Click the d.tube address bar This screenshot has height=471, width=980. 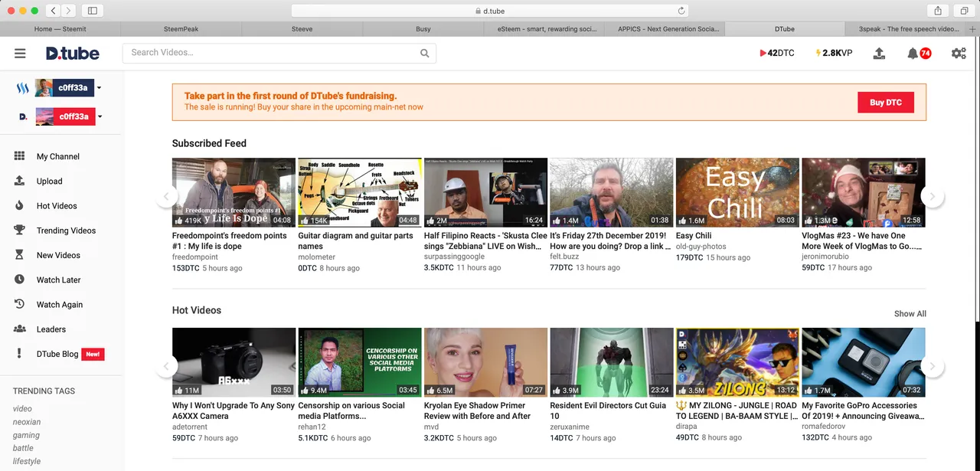(490, 11)
